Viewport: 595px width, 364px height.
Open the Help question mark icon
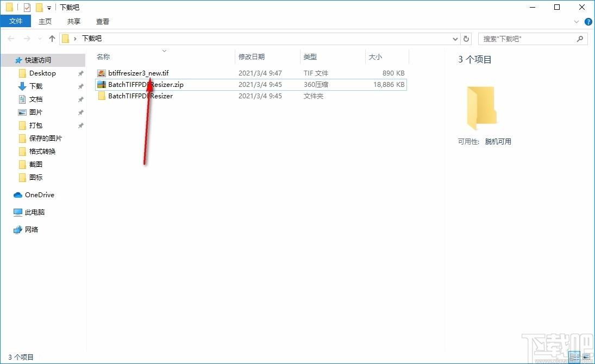[588, 22]
